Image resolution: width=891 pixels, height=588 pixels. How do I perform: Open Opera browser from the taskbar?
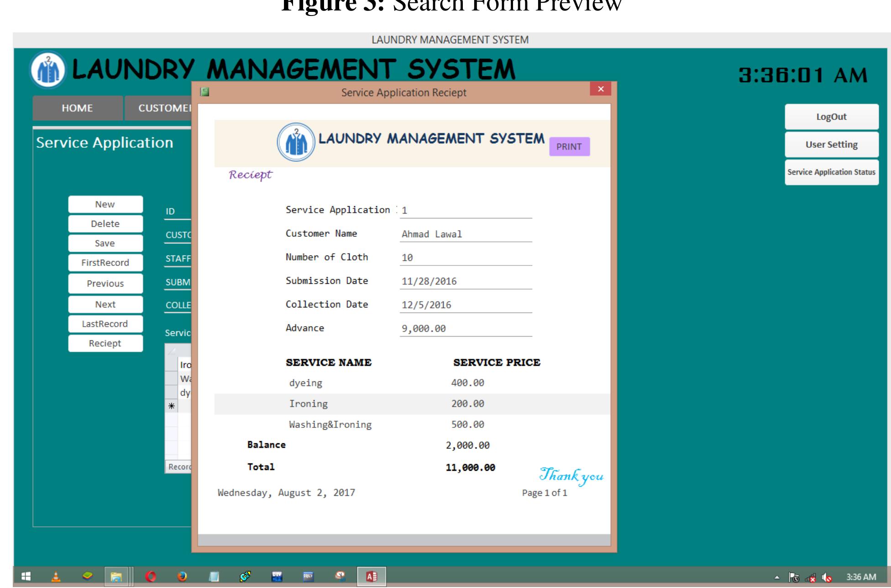pos(151,575)
